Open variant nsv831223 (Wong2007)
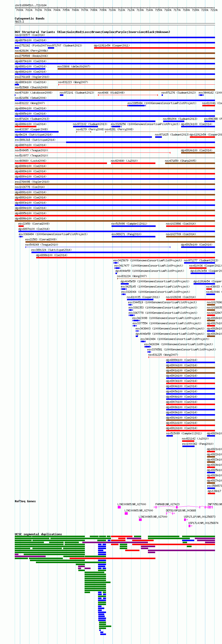 point(73,82)
